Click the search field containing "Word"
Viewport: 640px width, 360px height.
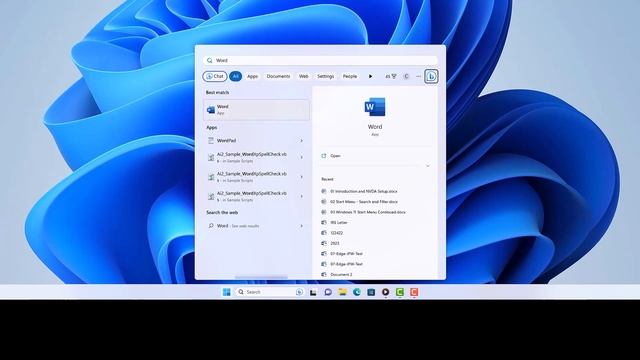tap(320, 60)
